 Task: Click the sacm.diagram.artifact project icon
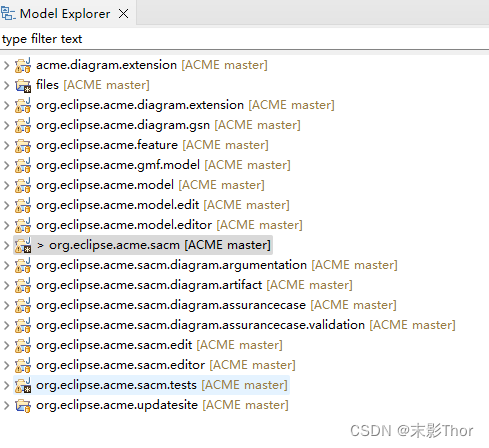click(23, 285)
